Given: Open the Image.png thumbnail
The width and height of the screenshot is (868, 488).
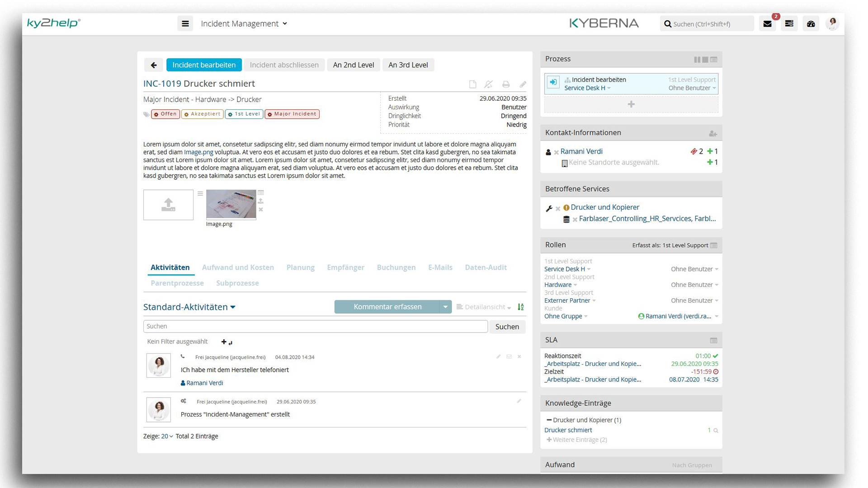Looking at the screenshot, I should 231,204.
